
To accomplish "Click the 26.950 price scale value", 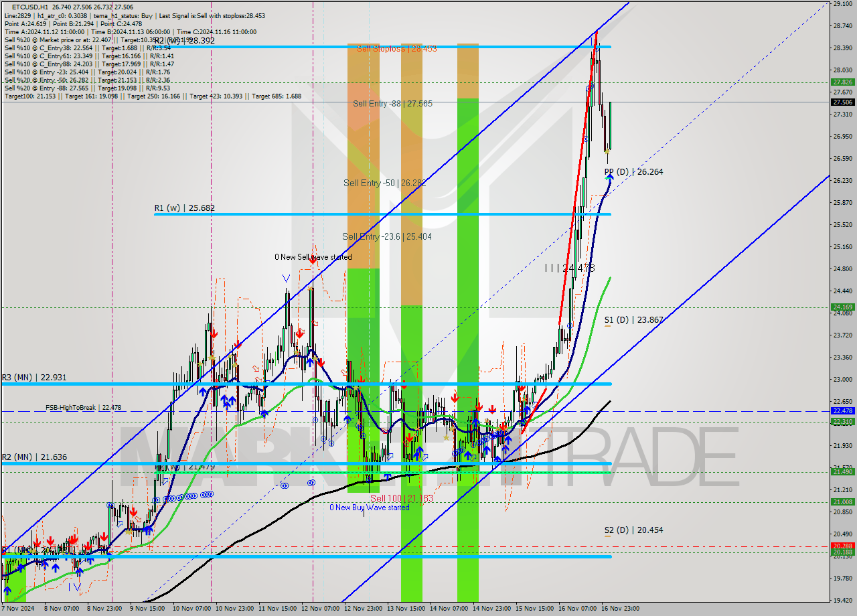I will pos(842,137).
